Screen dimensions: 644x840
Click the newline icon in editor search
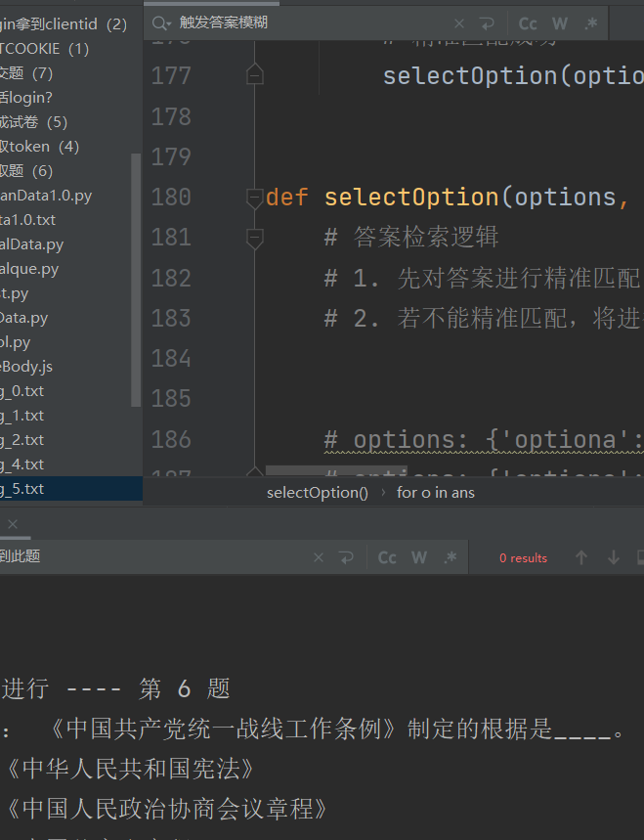pos(486,23)
